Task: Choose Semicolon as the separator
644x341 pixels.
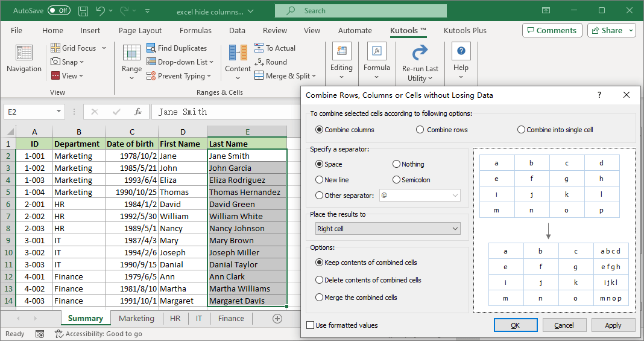Action: click(x=396, y=180)
